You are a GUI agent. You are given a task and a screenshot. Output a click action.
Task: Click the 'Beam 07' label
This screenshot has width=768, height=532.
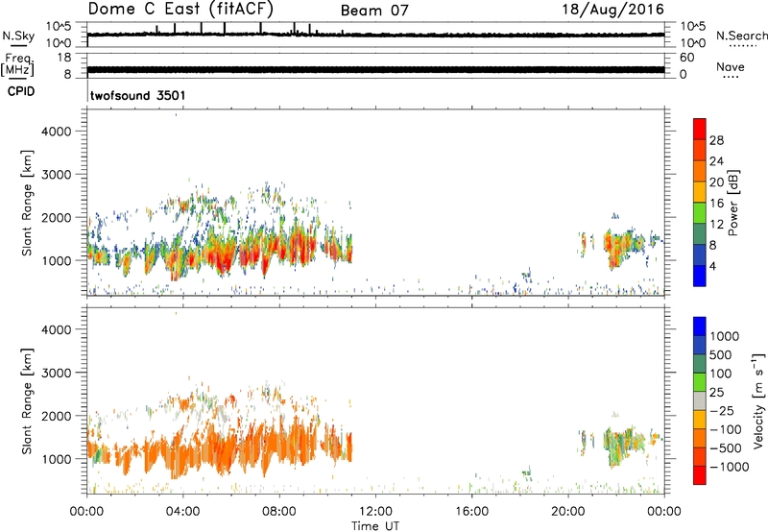(x=374, y=11)
